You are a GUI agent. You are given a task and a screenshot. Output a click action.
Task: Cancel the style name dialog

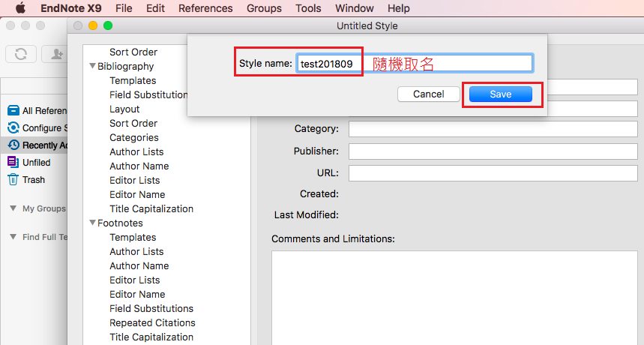428,94
